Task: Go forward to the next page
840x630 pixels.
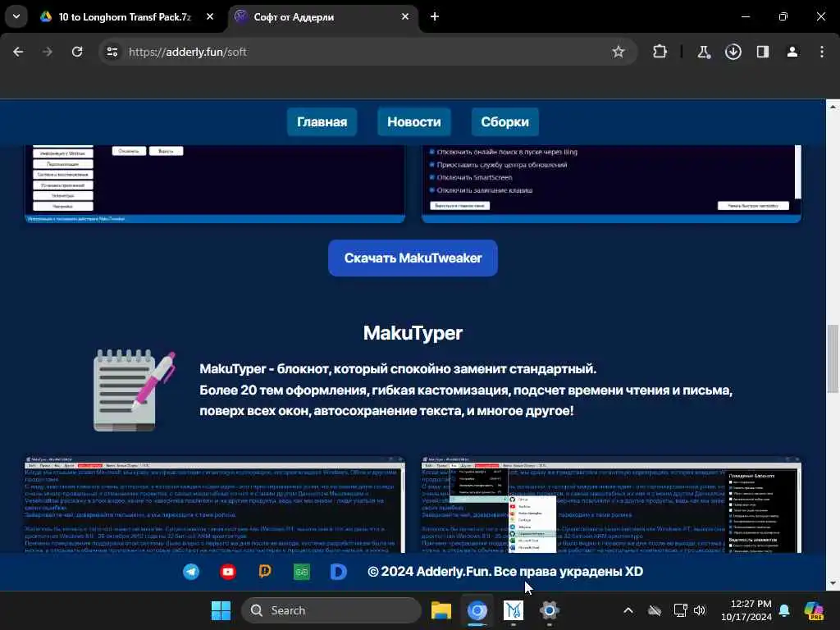Action: [48, 52]
